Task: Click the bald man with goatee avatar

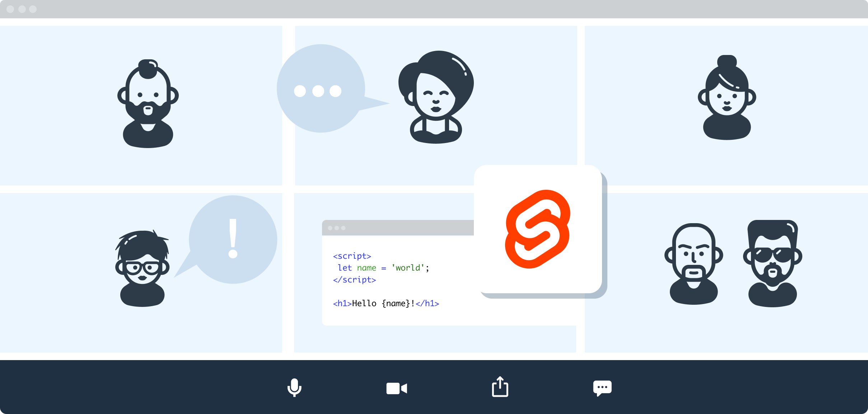Action: (694, 264)
